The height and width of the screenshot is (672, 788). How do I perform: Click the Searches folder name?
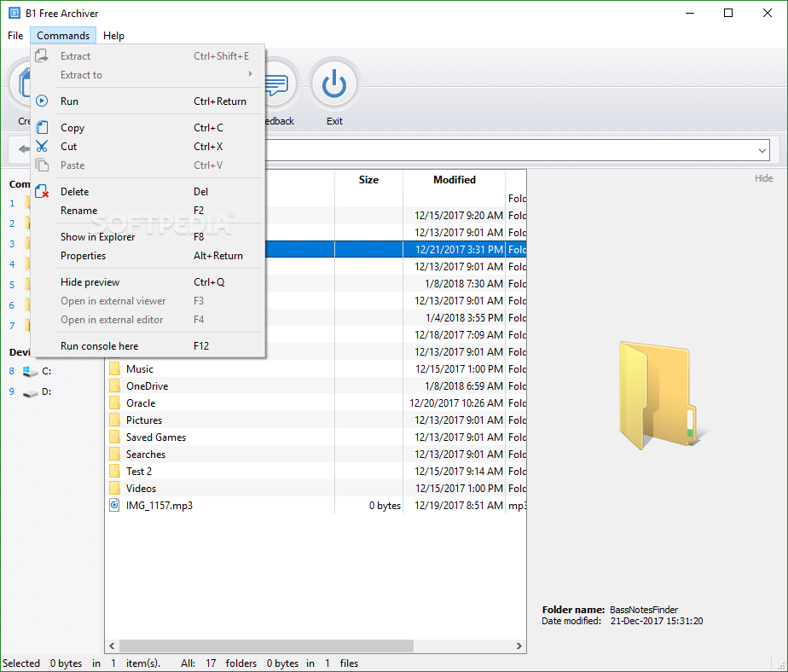146,455
